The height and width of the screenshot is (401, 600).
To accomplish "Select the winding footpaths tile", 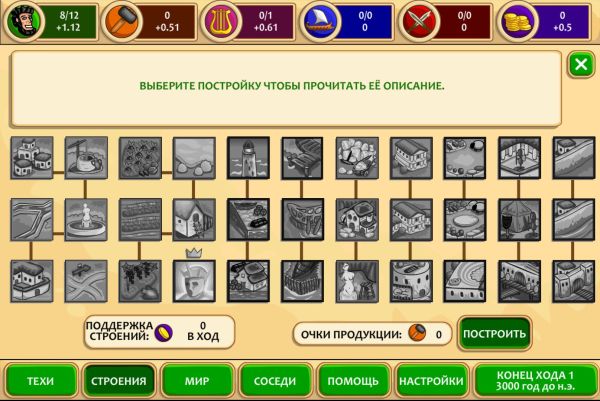I will tap(32, 220).
